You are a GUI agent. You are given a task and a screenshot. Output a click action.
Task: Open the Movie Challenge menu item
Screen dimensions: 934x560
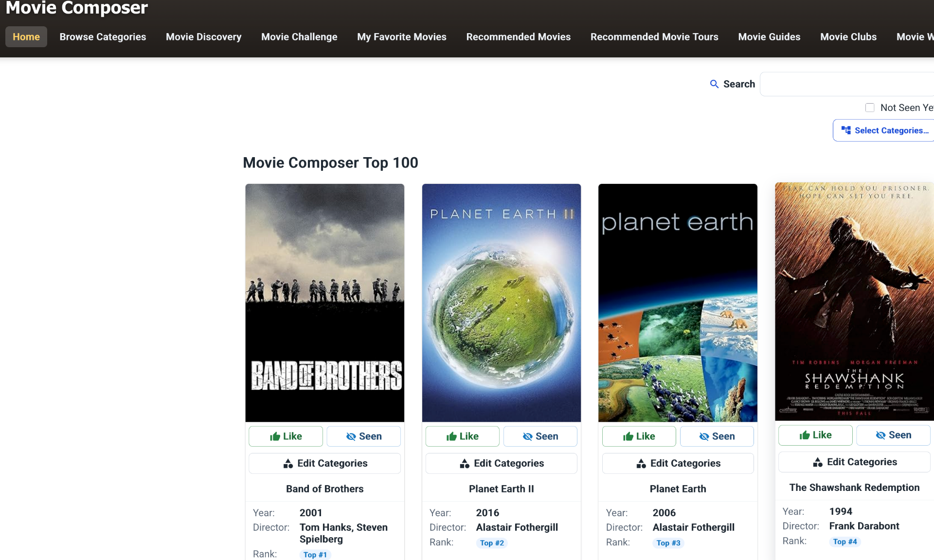299,36
